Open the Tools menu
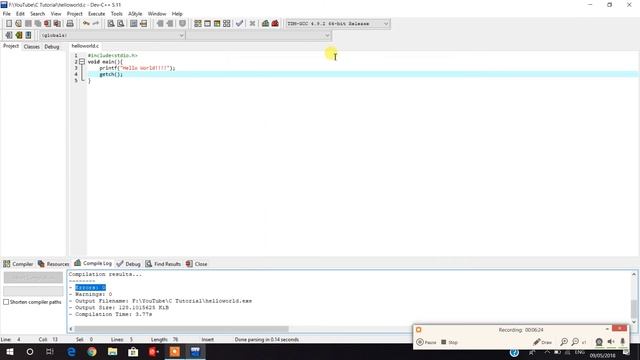 pyautogui.click(x=117, y=14)
